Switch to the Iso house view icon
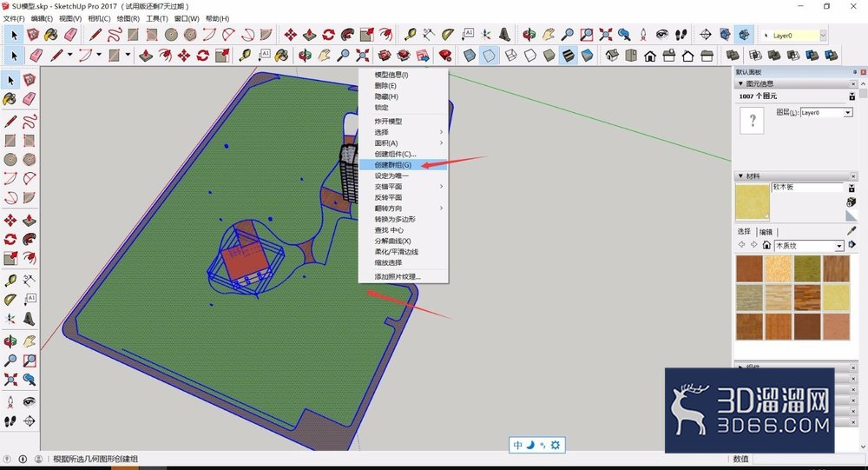This screenshot has width=868, height=470. 612,56
